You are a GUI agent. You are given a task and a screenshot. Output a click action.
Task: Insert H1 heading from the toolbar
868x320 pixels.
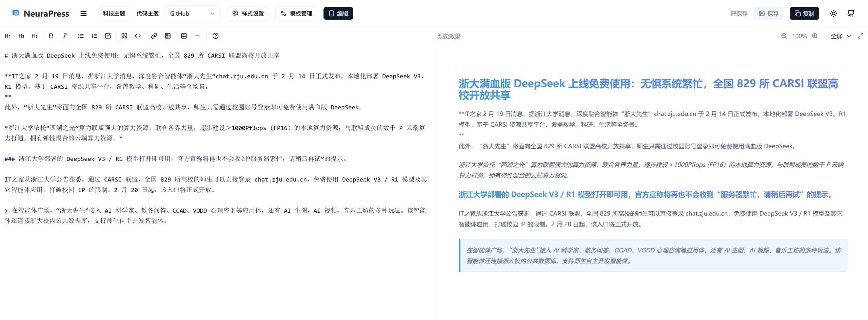coord(8,36)
